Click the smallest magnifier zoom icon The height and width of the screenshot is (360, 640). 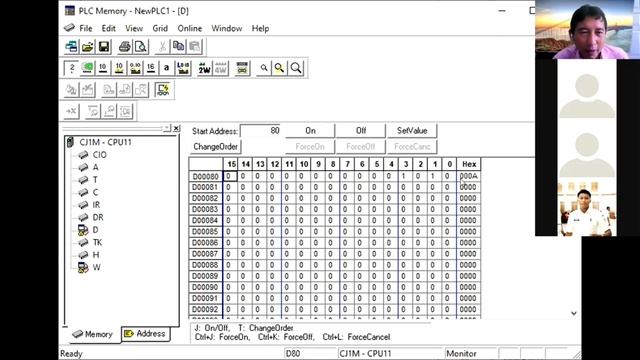[264, 68]
